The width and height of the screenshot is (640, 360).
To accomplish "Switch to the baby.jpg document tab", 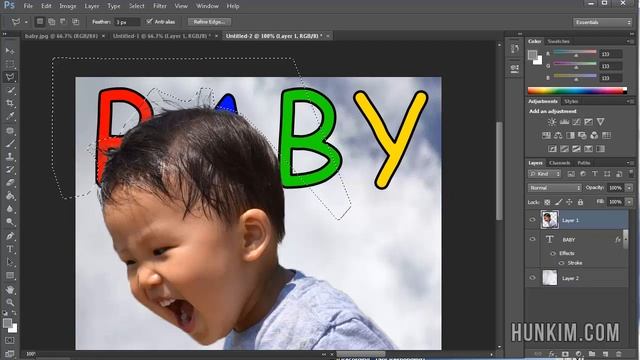I will (x=61, y=36).
